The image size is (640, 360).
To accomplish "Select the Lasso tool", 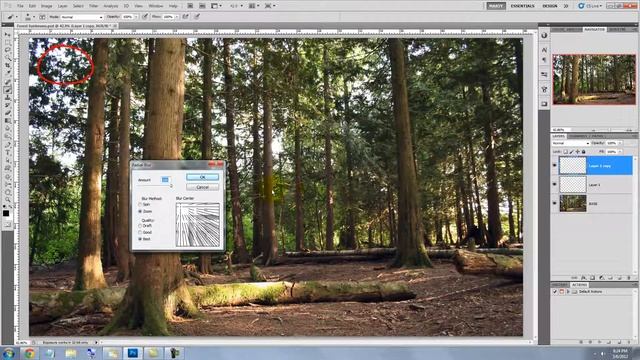I will pos(8,50).
